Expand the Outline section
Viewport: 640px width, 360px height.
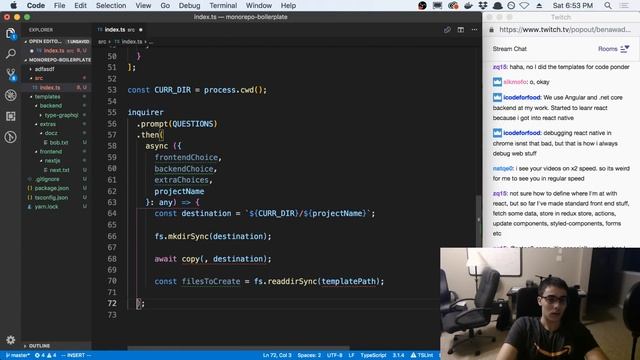tap(39, 346)
